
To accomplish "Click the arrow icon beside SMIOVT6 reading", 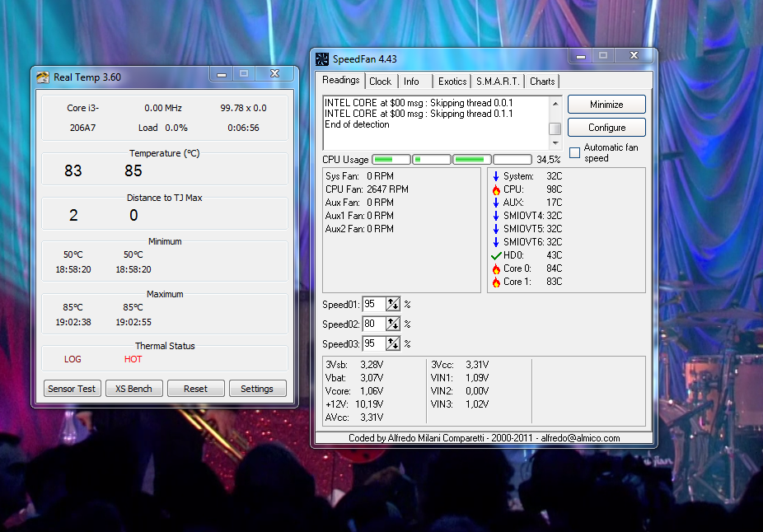I will (x=496, y=242).
